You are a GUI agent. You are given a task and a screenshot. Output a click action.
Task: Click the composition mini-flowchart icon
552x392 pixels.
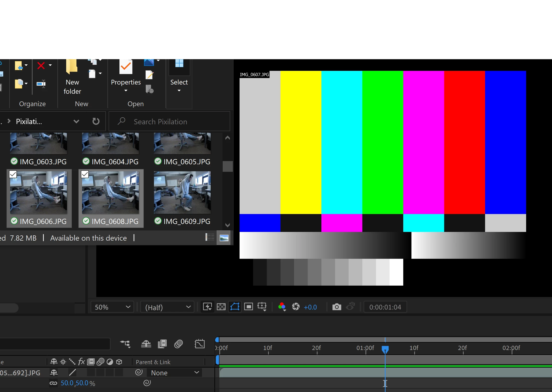tap(125, 344)
